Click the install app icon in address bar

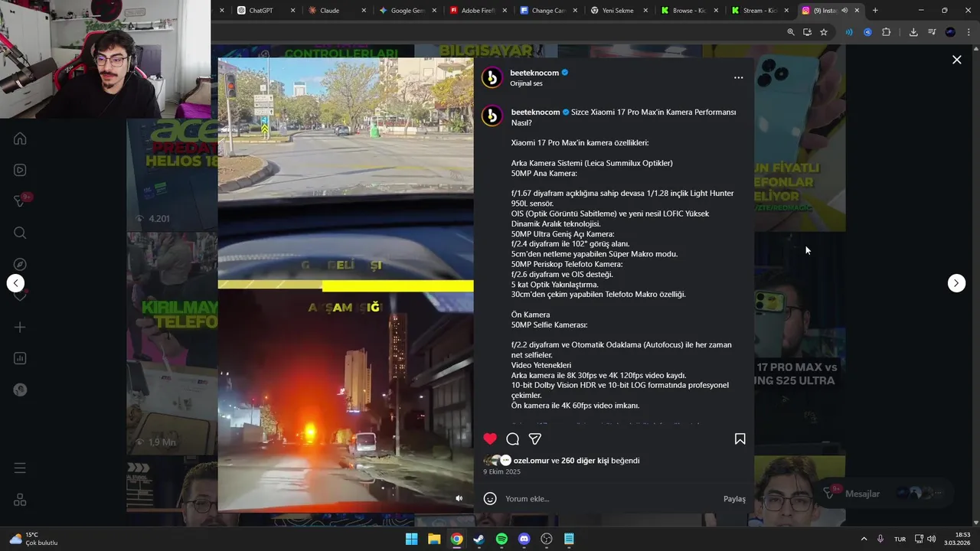[807, 32]
